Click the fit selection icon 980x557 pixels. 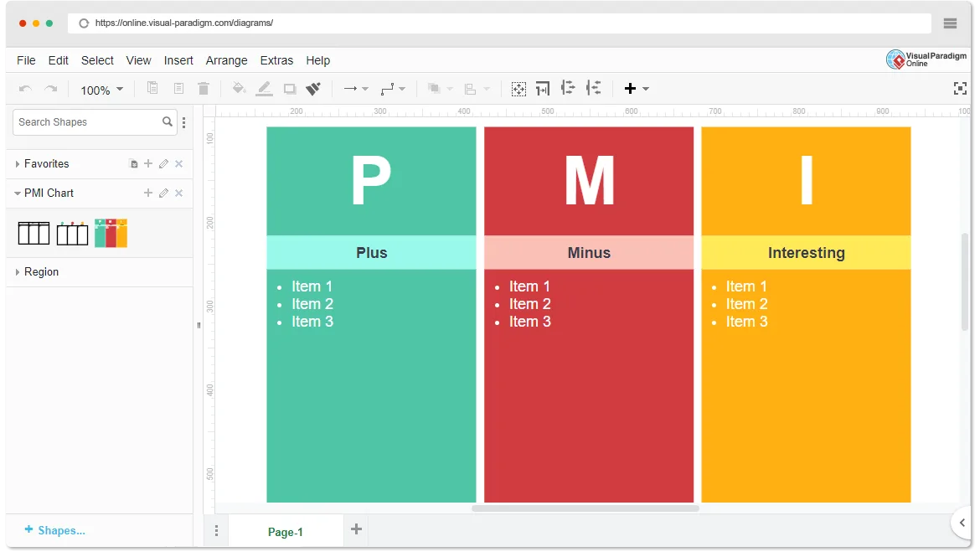518,89
